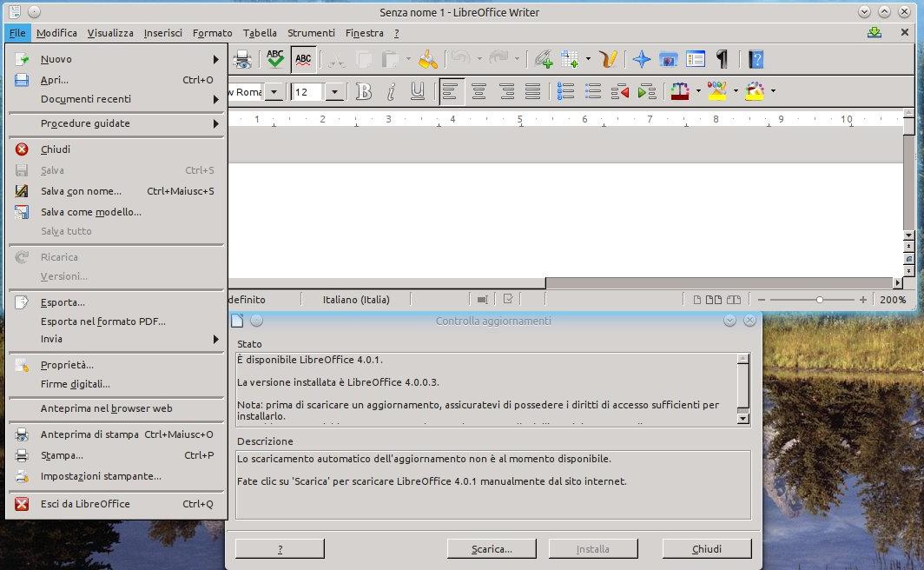
Task: Click Italiano (Italia) language in status bar
Action: pyautogui.click(x=356, y=300)
